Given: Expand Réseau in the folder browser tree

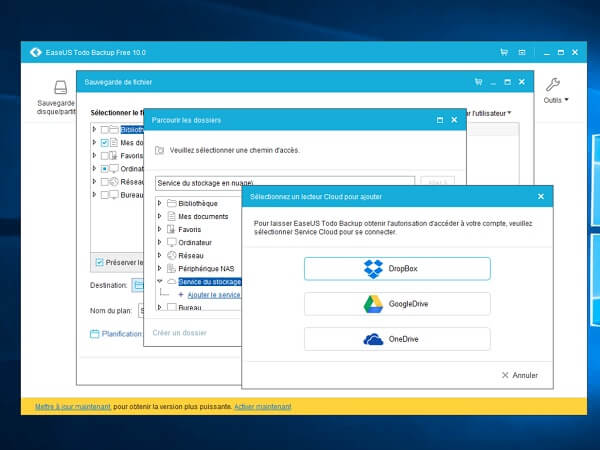Looking at the screenshot, I should click(x=160, y=255).
